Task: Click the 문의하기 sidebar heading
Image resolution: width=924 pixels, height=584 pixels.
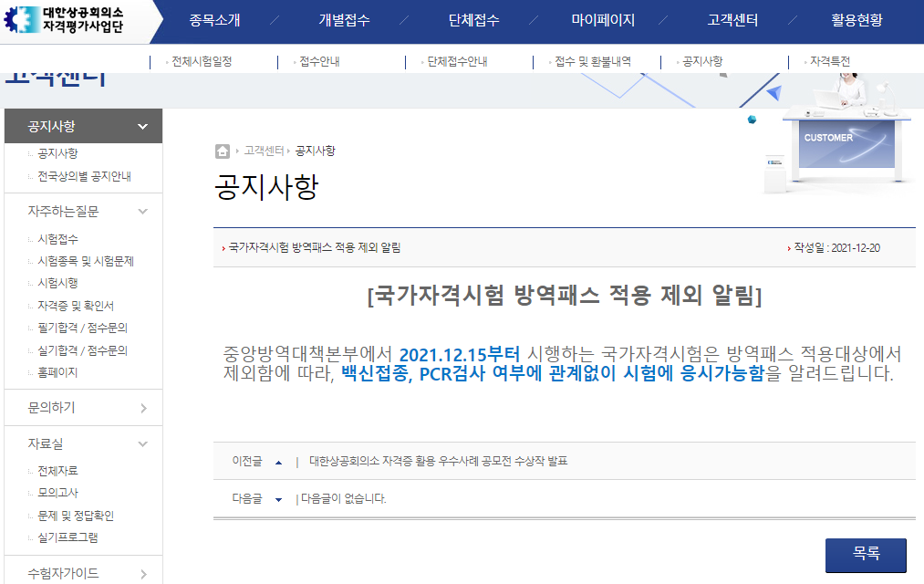Action: (51, 407)
